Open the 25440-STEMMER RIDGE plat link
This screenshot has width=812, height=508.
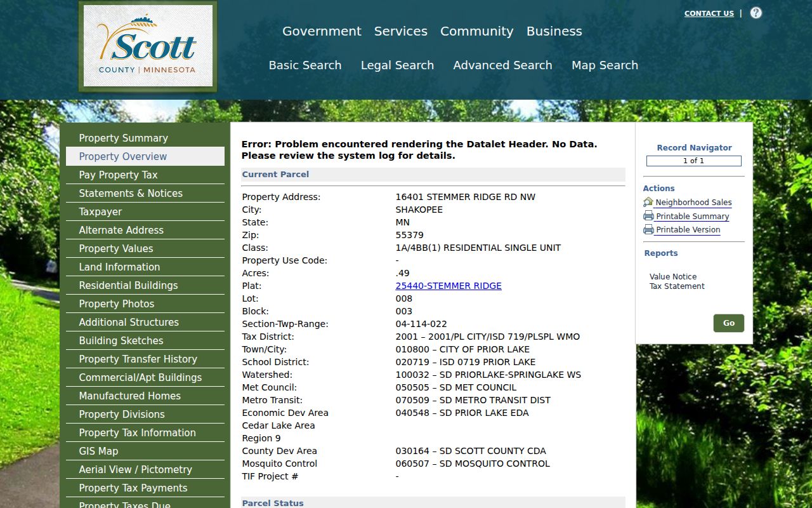tap(449, 286)
